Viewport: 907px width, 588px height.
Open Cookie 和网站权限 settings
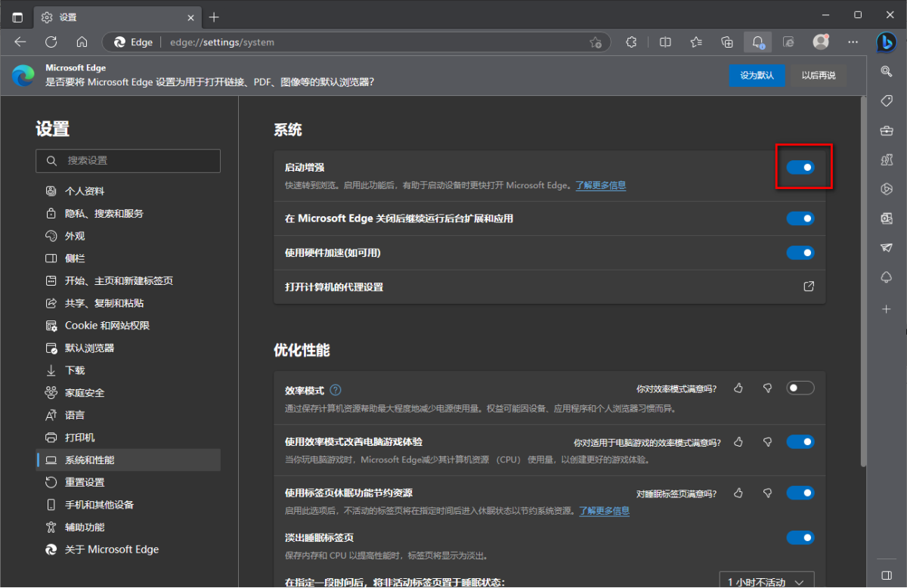[128, 325]
